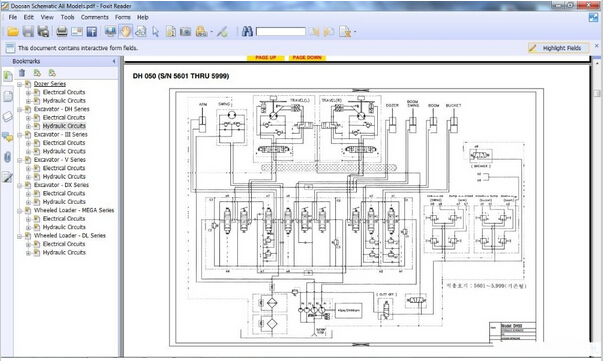Click the page icon beside the pointer tool
The height and width of the screenshot is (361, 610).
(170, 32)
